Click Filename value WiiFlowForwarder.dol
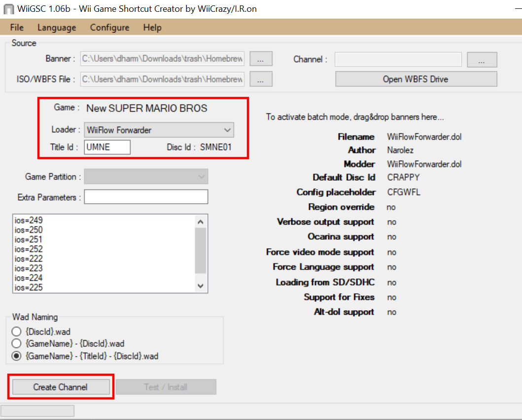The height and width of the screenshot is (420, 522). point(424,137)
